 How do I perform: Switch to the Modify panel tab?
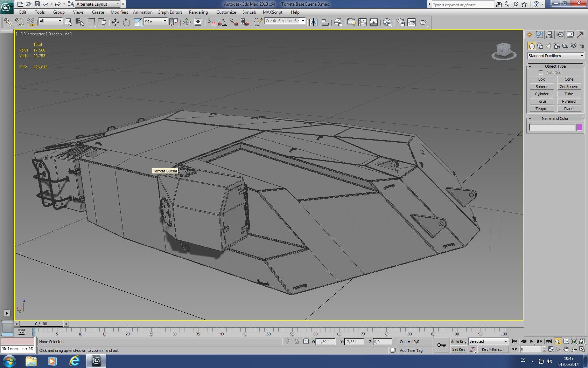(539, 35)
